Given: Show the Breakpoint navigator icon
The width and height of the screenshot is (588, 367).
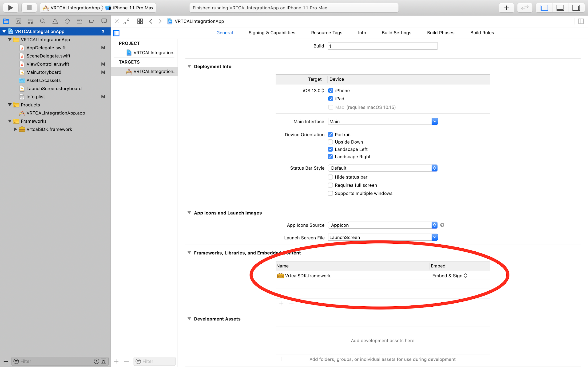Looking at the screenshot, I should coord(91,21).
